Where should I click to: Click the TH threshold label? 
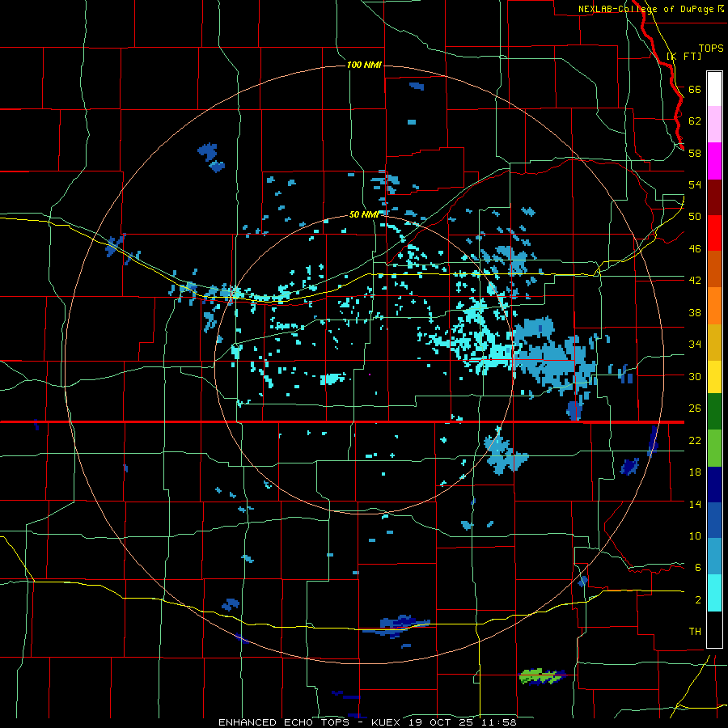point(695,632)
